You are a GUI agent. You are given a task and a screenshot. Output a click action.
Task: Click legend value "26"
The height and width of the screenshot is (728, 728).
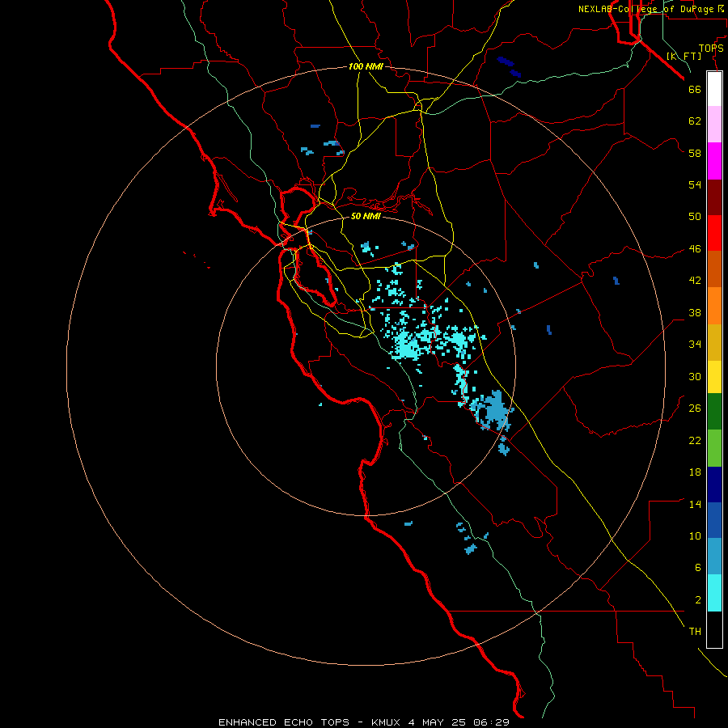(x=695, y=408)
